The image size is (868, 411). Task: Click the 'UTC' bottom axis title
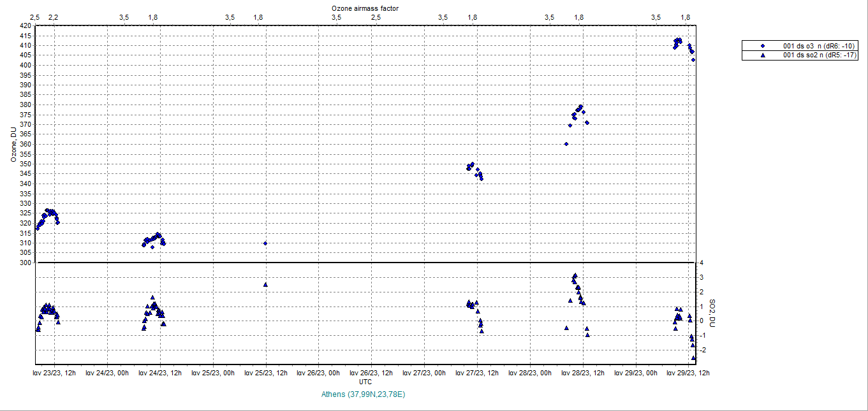(365, 382)
